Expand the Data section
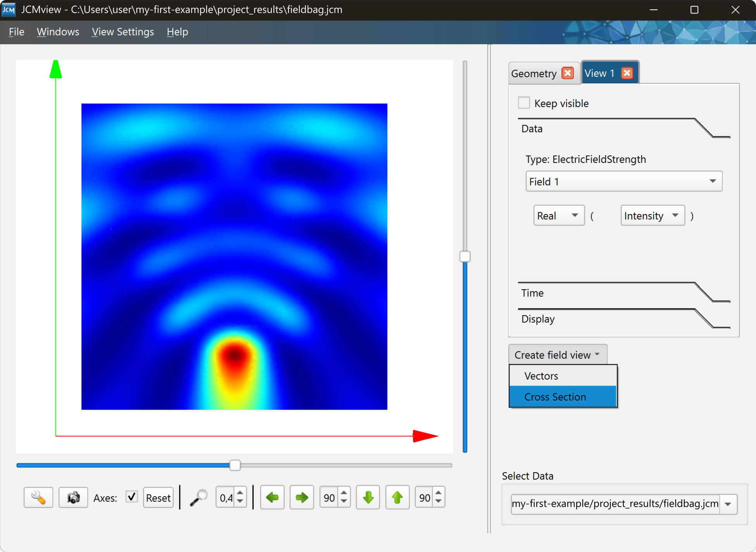The image size is (756, 552). [624, 129]
